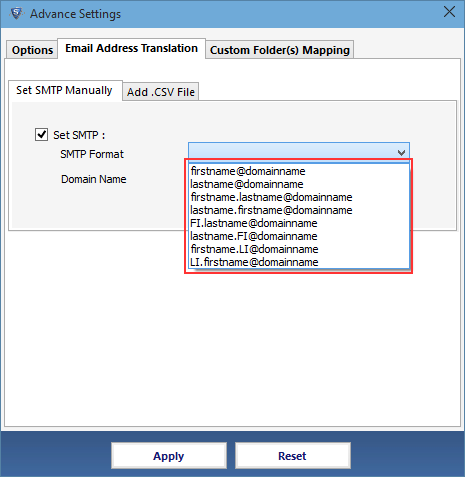The image size is (465, 477).
Task: Pick lastname.firstname@domainname option
Action: tap(298, 210)
